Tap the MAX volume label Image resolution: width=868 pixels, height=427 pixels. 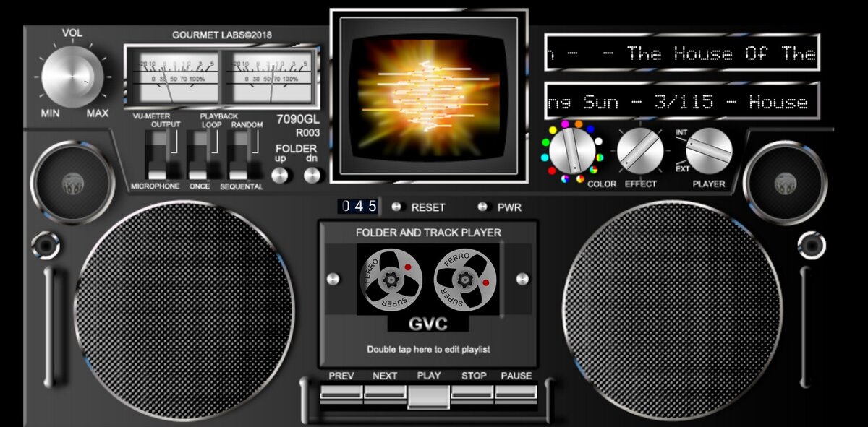[98, 113]
